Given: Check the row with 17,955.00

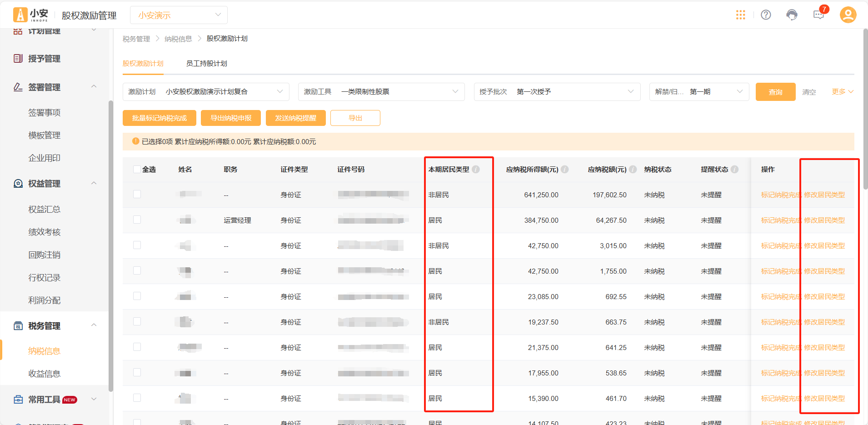Looking at the screenshot, I should (137, 372).
